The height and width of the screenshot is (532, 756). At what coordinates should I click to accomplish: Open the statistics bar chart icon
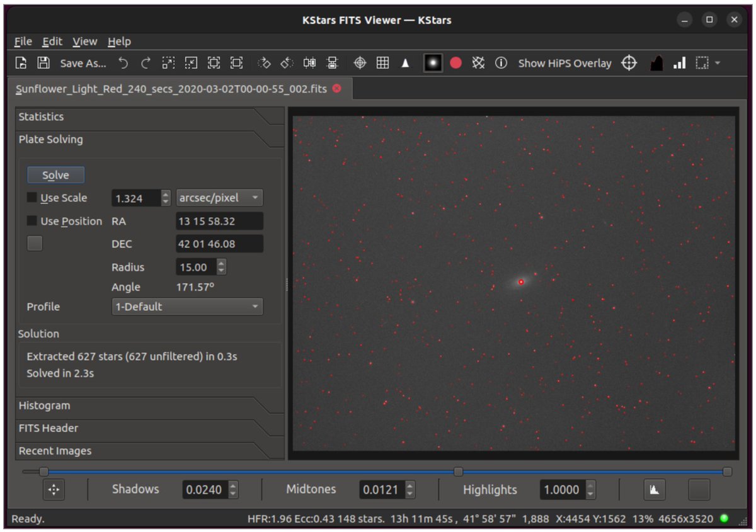point(679,63)
